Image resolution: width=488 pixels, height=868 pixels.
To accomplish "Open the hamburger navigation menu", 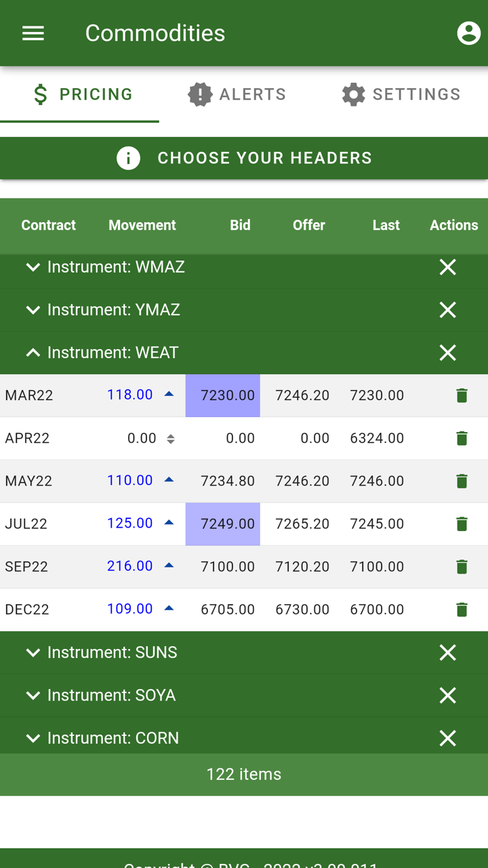I will (x=33, y=33).
